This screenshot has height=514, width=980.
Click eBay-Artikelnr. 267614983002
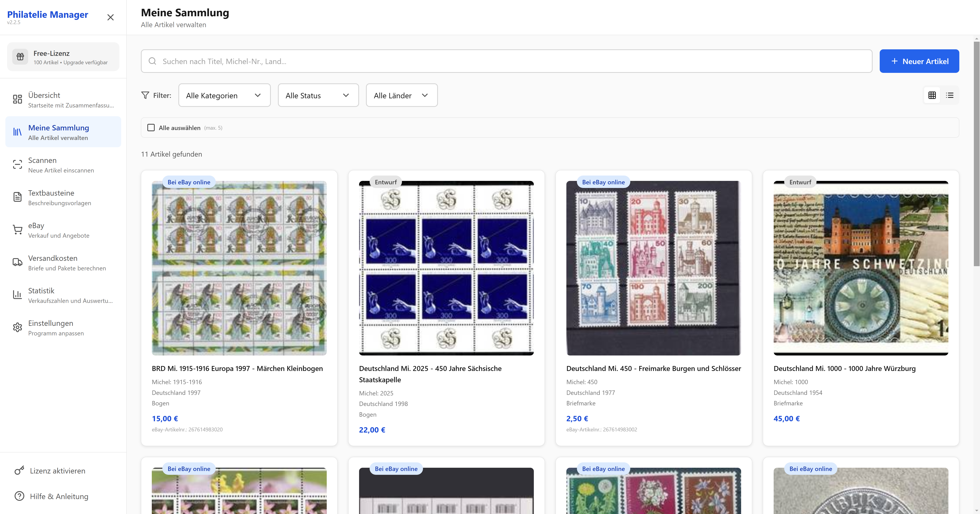601,430
